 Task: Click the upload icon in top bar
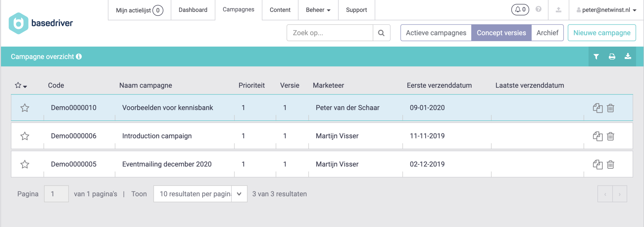558,10
